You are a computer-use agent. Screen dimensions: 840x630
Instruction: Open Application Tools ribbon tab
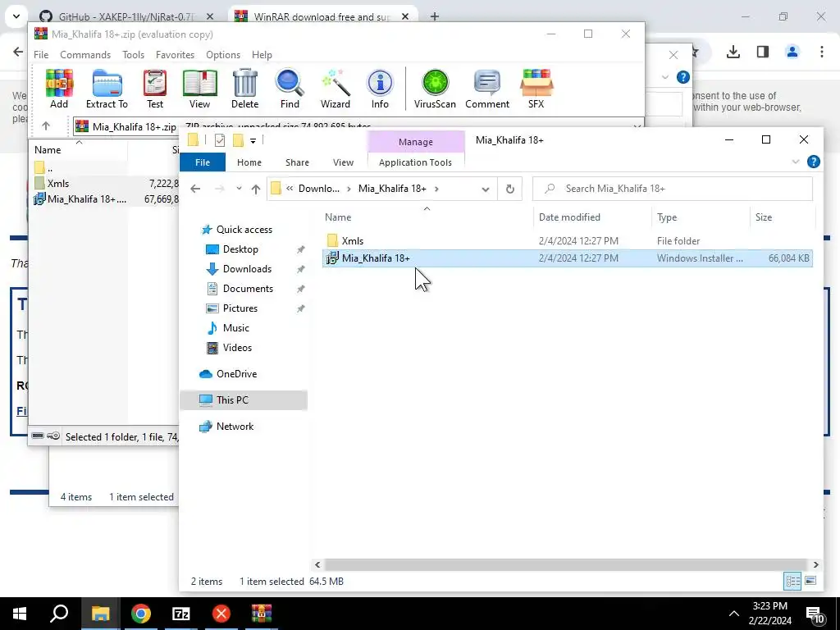tap(415, 162)
